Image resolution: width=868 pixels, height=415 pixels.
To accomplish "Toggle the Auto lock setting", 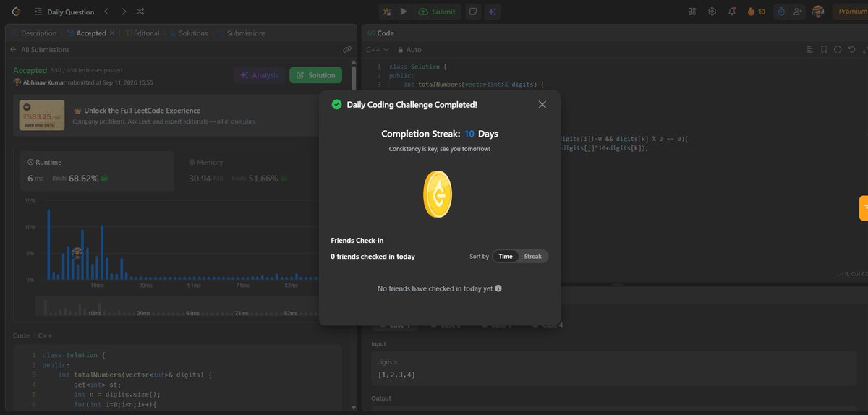I will click(409, 50).
